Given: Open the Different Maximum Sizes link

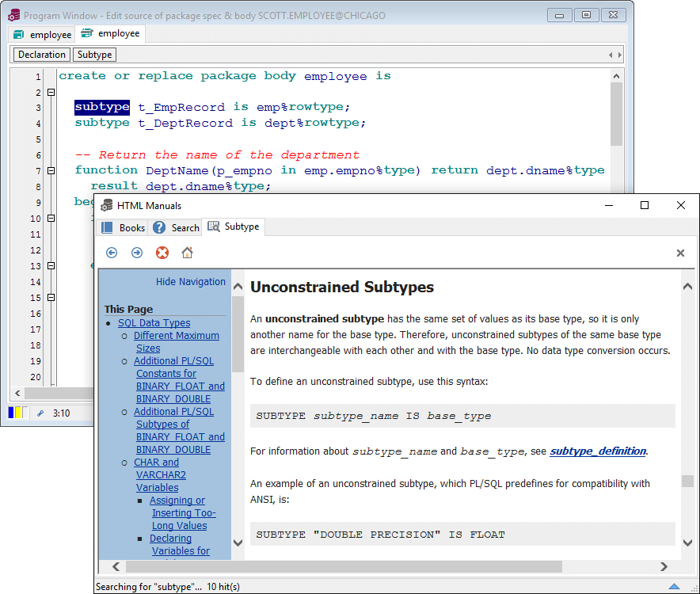Looking at the screenshot, I should coord(177,341).
